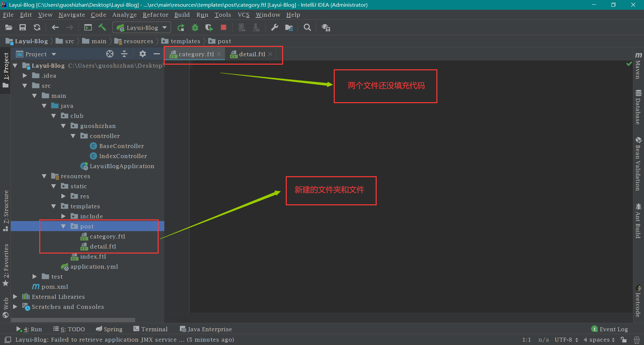This screenshot has width=644, height=345.
Task: Stop the running app with red square
Action: (x=223, y=27)
